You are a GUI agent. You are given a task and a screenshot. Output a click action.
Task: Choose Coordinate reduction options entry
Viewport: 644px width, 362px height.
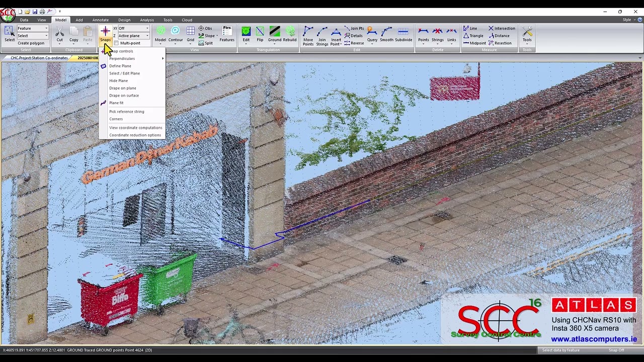coord(132,135)
